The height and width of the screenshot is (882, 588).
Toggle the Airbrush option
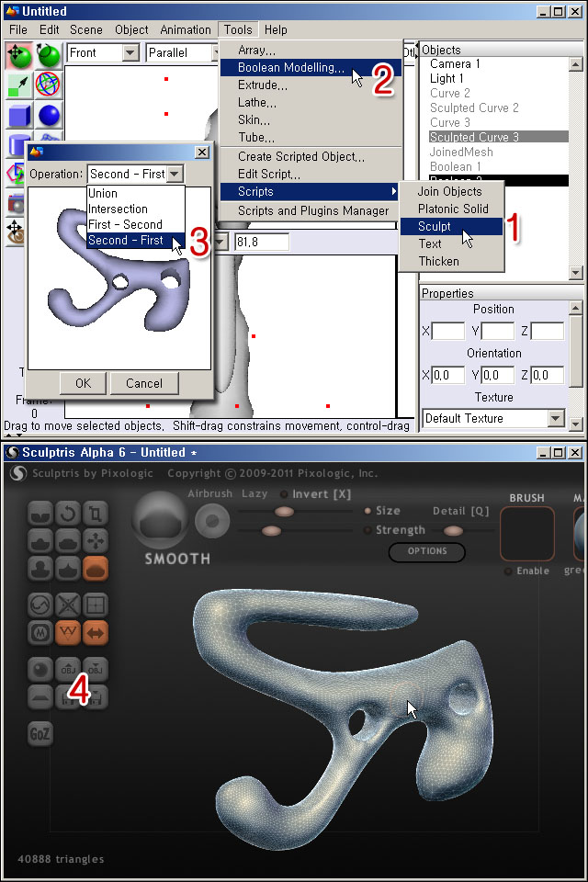click(209, 493)
